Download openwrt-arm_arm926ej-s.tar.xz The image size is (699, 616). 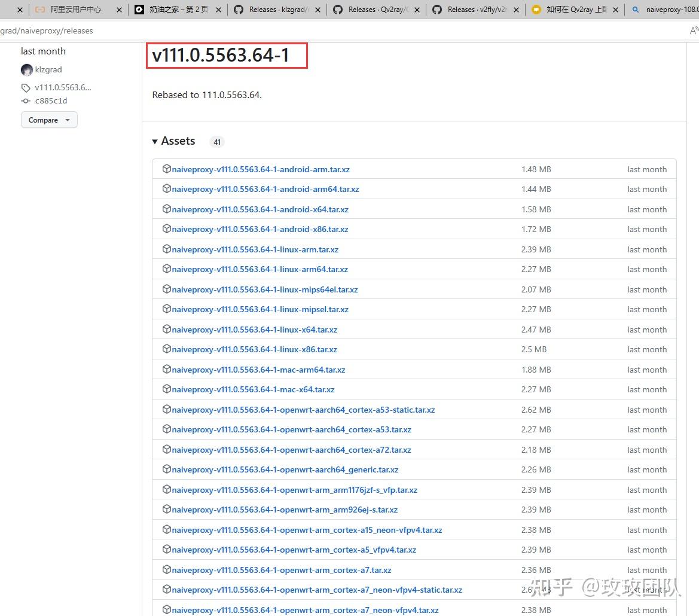coord(285,510)
